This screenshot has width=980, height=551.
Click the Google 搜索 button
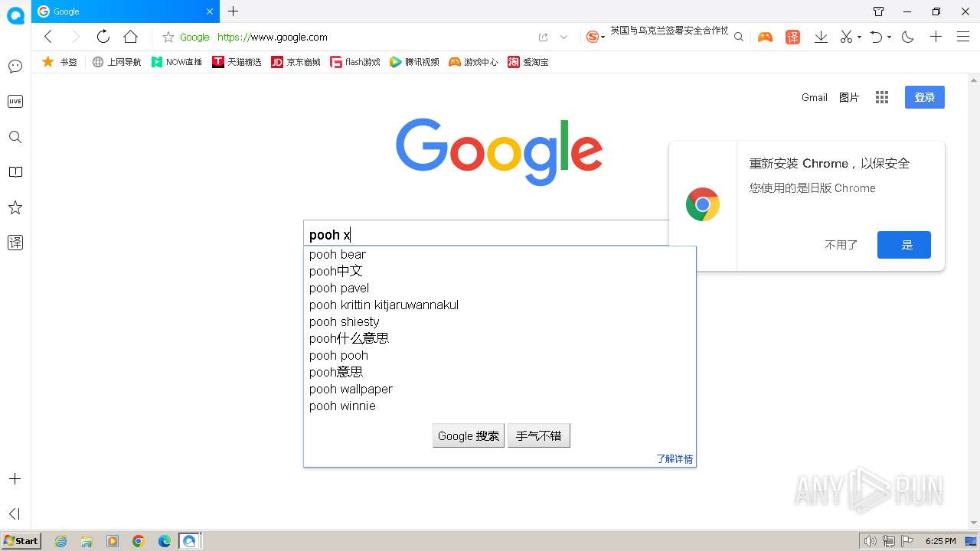(x=469, y=435)
